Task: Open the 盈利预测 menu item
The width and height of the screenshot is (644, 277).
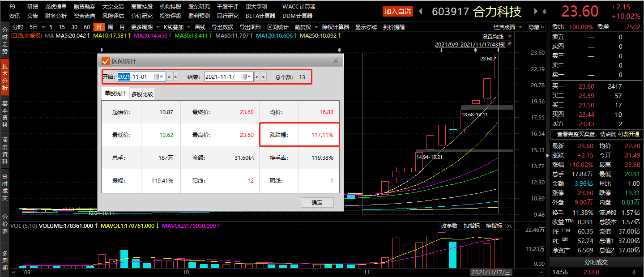Action: pyautogui.click(x=199, y=16)
